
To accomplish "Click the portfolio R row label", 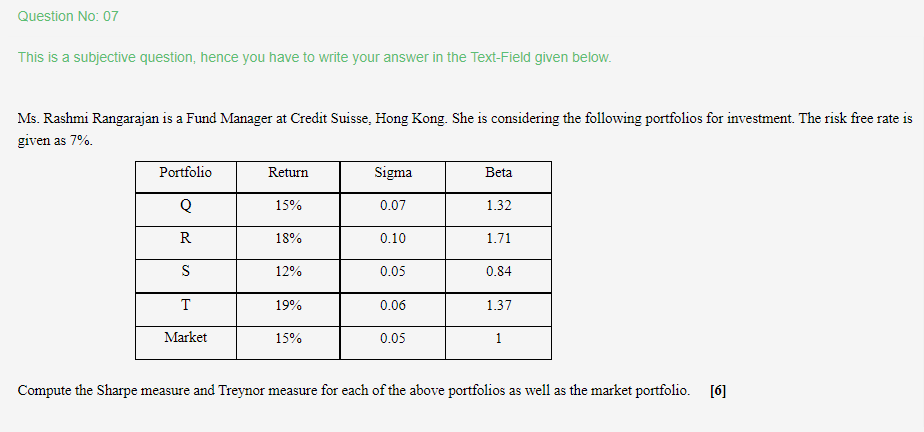I will (186, 239).
